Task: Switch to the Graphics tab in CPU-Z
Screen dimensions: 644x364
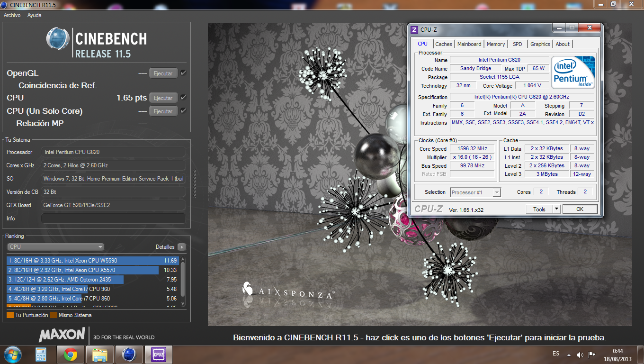Action: 540,44
